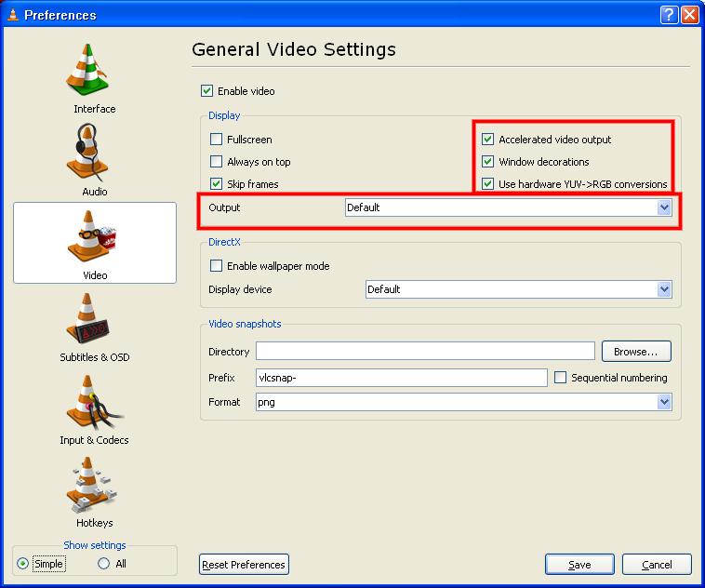
Task: Click the title bar help question mark
Action: coord(669,15)
